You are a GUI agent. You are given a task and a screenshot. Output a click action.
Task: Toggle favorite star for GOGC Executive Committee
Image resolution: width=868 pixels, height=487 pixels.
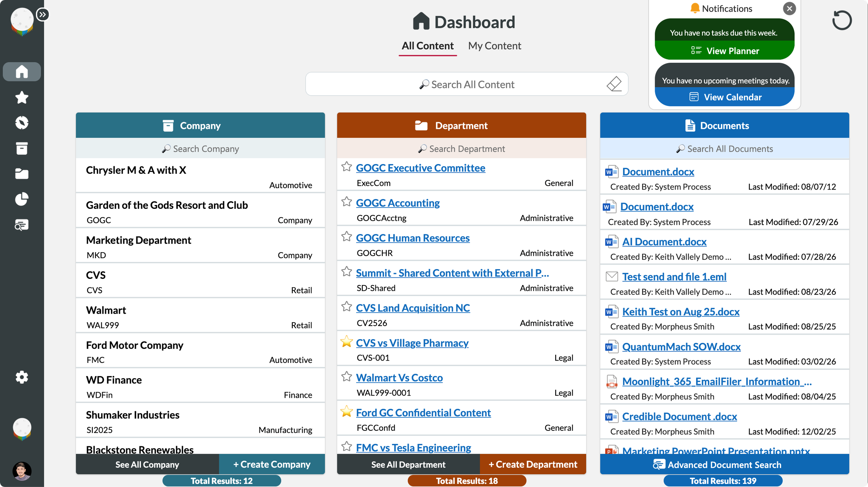click(347, 167)
